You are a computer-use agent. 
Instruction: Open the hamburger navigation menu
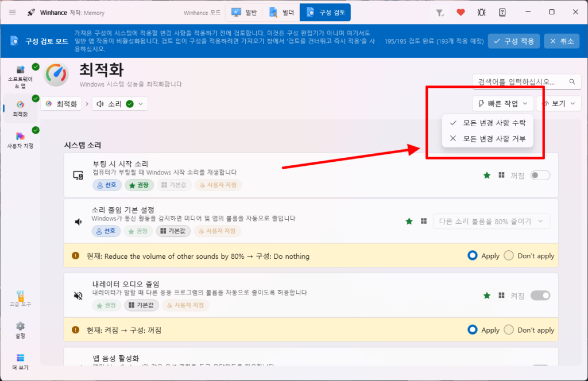[x=13, y=13]
